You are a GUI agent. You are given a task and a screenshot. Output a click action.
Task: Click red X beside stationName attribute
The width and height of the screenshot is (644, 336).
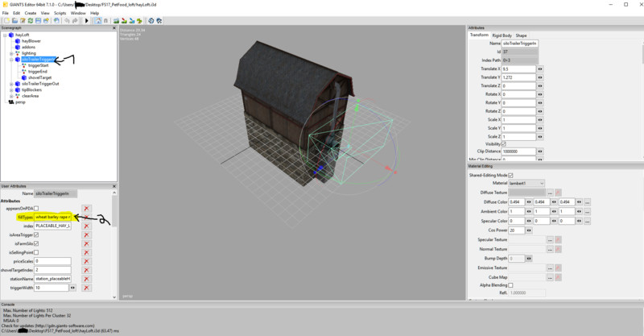click(x=86, y=278)
